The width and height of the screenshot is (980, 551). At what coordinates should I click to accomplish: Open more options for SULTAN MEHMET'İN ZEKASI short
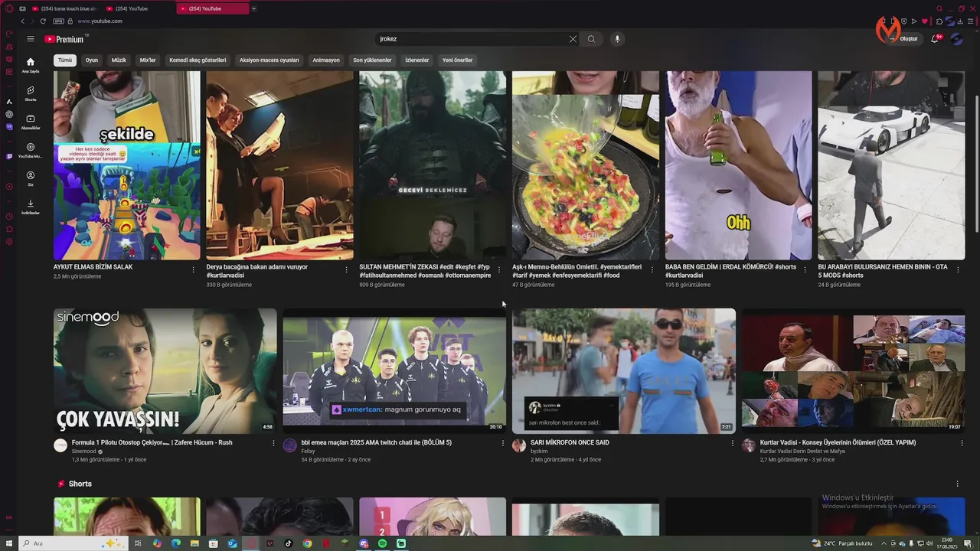(499, 269)
